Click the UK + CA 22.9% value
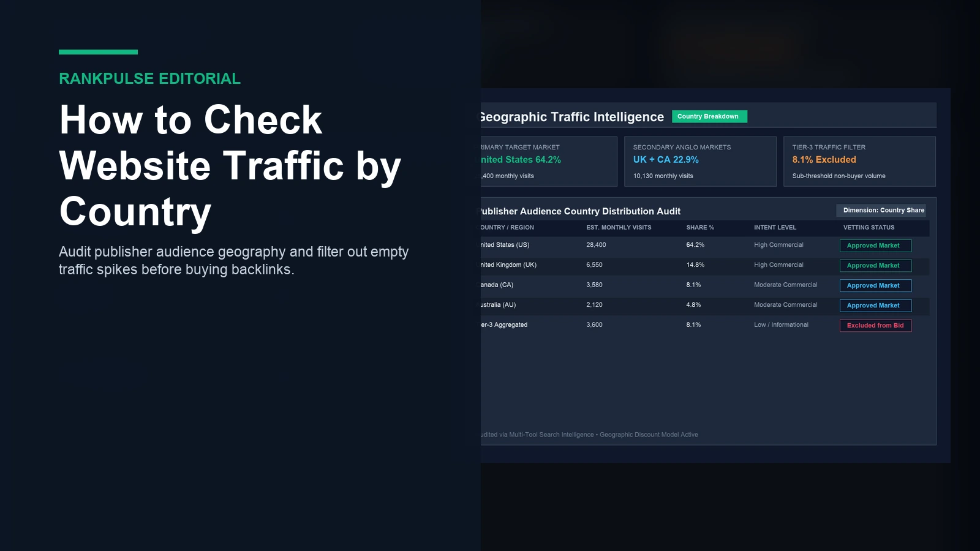The width and height of the screenshot is (980, 551). [666, 159]
